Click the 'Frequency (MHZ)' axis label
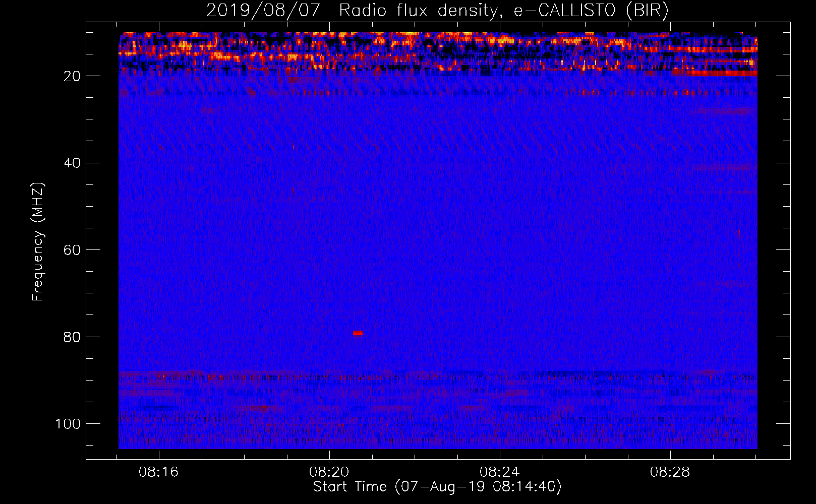 [x=38, y=242]
